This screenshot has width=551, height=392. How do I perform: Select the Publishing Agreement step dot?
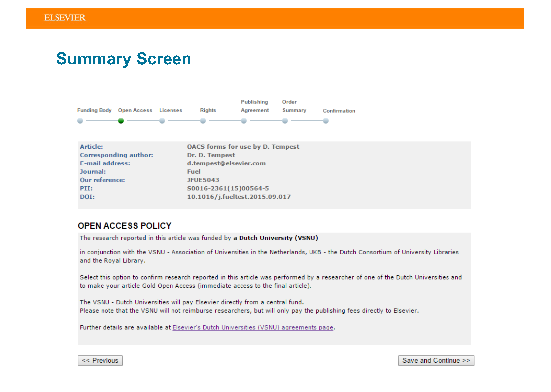244,121
